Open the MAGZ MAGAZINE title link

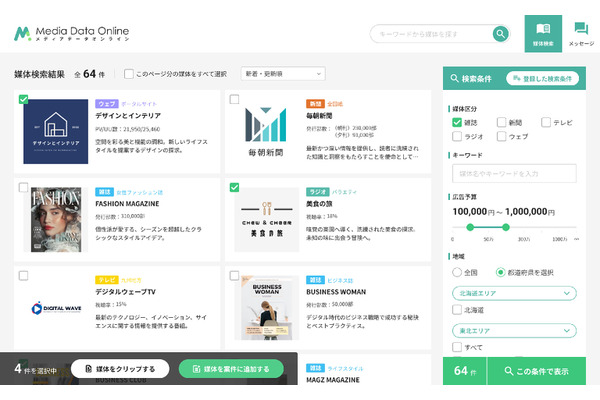[x=333, y=380]
